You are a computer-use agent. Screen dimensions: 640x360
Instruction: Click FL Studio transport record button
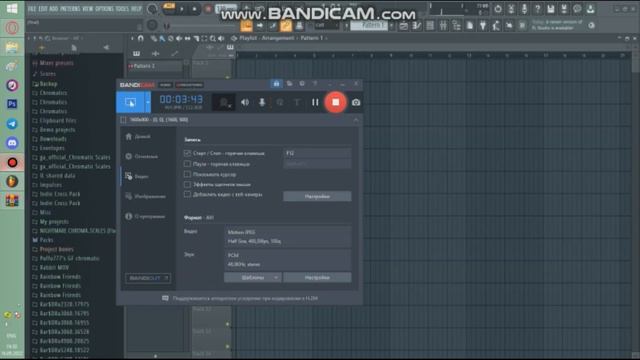[x=208, y=9]
